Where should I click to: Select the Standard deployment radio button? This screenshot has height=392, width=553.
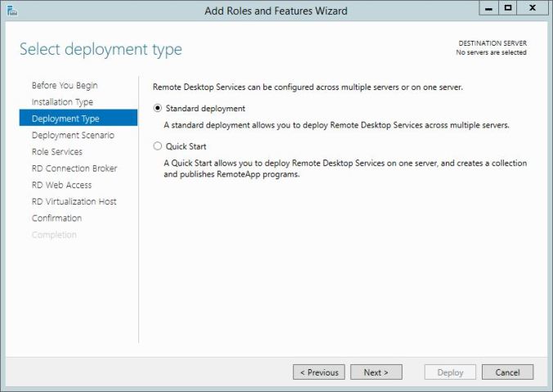pos(158,108)
